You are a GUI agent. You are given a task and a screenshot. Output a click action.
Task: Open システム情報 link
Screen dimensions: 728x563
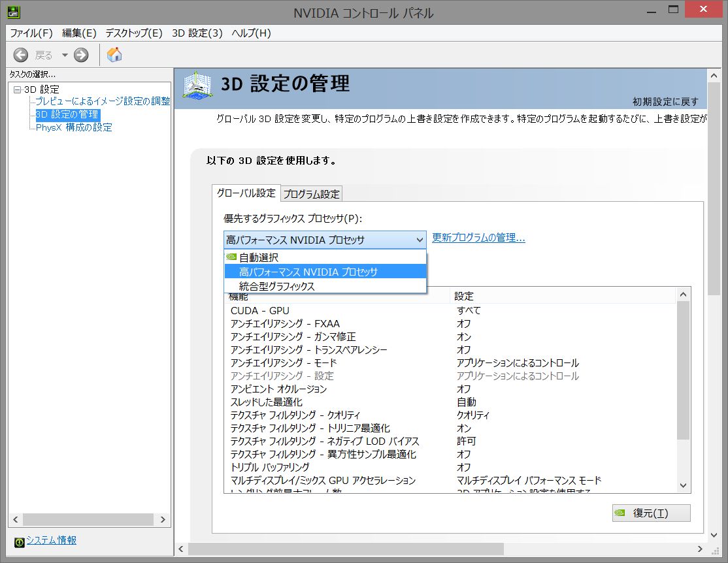click(x=51, y=540)
